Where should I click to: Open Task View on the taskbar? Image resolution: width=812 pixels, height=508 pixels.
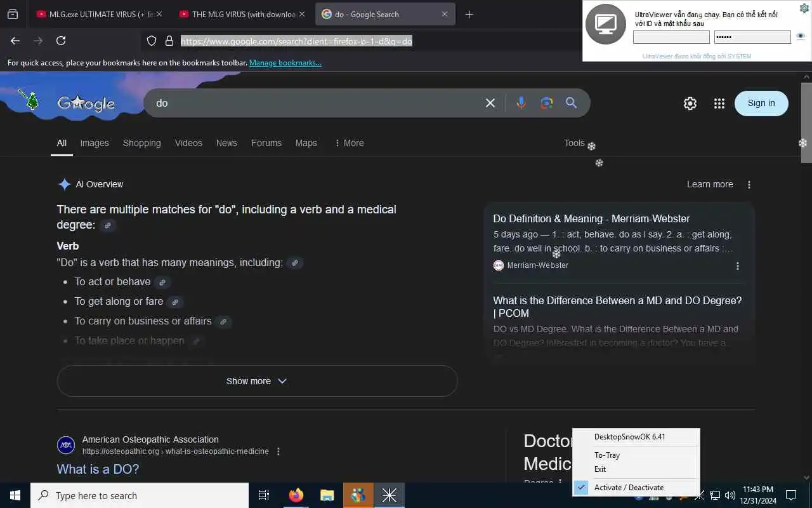click(264, 495)
